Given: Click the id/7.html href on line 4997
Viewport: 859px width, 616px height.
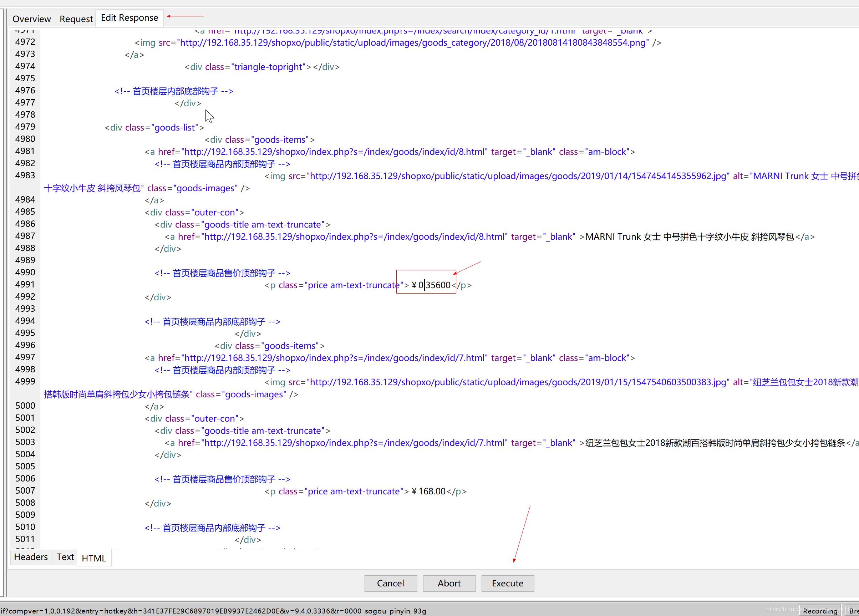Looking at the screenshot, I should pyautogui.click(x=335, y=358).
